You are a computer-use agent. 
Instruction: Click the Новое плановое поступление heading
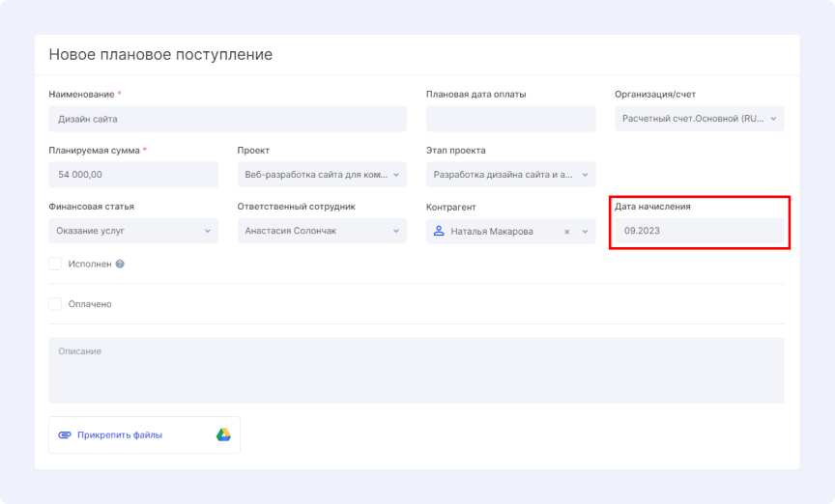(x=160, y=54)
